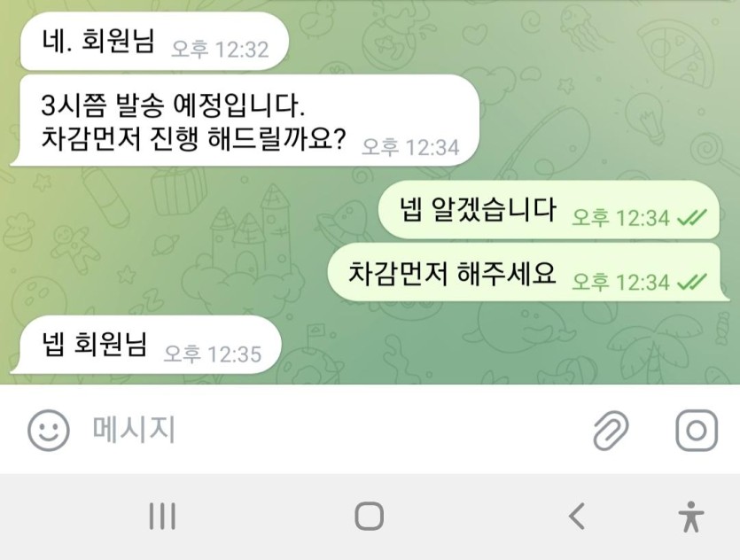This screenshot has width=740, height=560.
Task: Tap the 오후 12:35 timestamp
Action: [x=213, y=354]
